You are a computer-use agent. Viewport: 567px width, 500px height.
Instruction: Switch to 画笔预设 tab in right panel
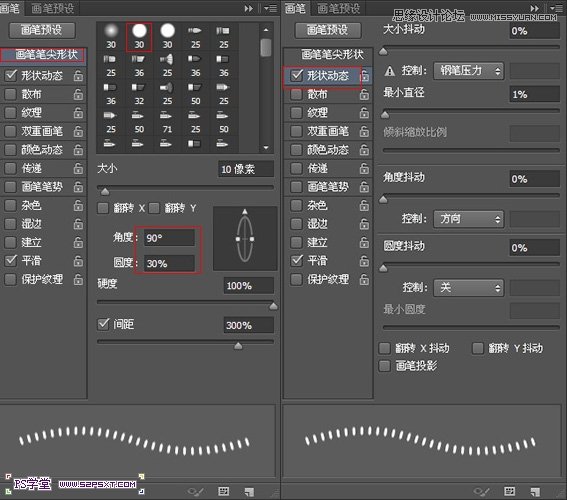[338, 8]
